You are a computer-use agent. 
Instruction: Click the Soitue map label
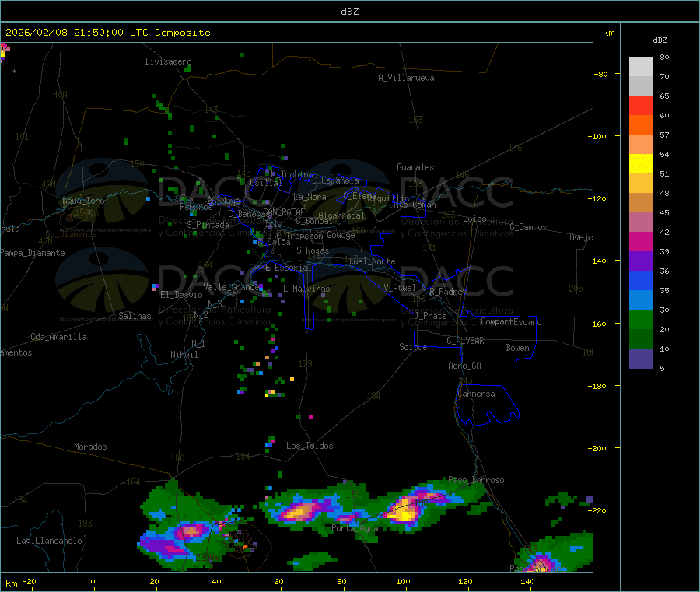413,347
